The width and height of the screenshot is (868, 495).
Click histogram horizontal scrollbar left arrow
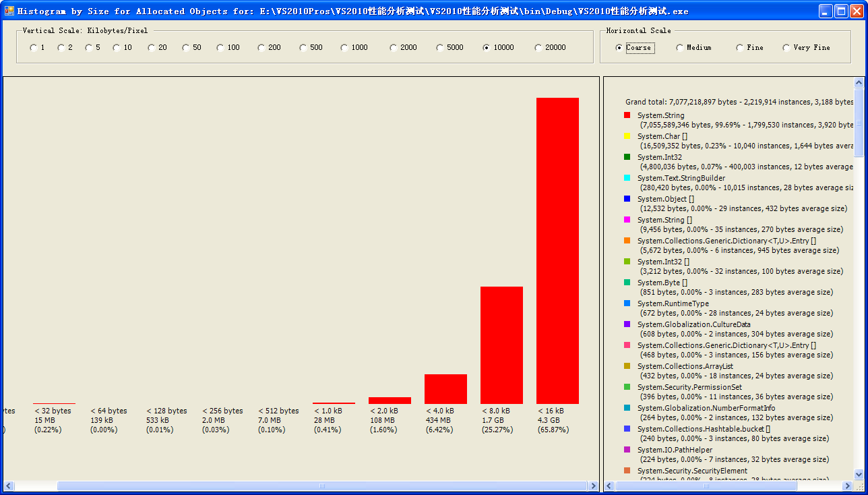coord(9,486)
